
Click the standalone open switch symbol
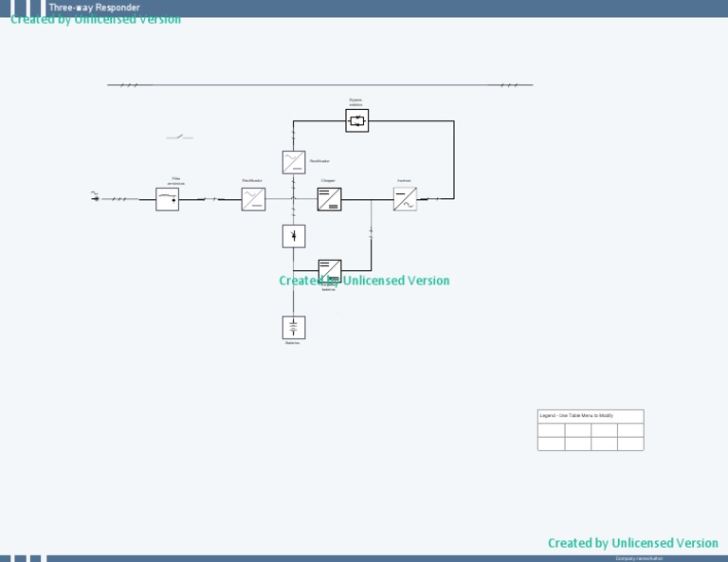(x=179, y=137)
